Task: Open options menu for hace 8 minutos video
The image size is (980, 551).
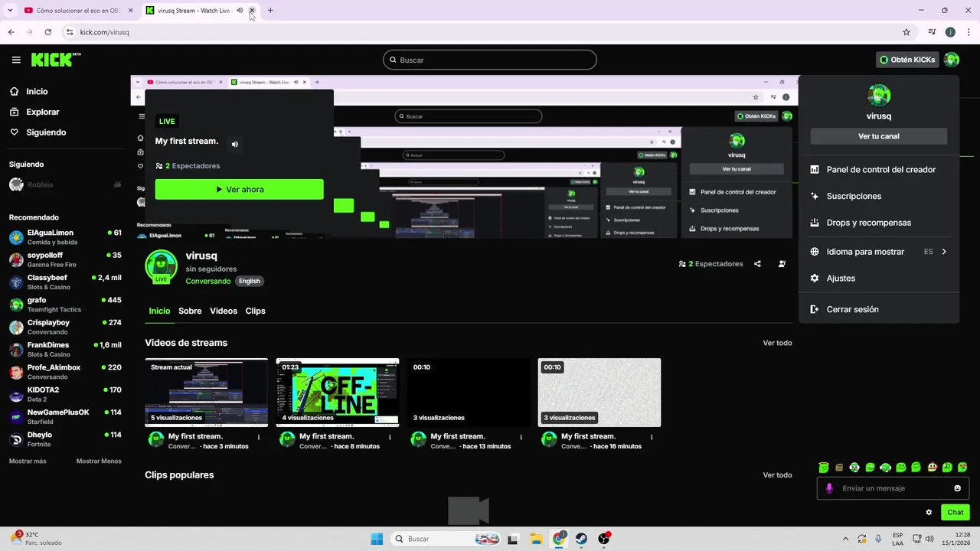Action: point(390,437)
